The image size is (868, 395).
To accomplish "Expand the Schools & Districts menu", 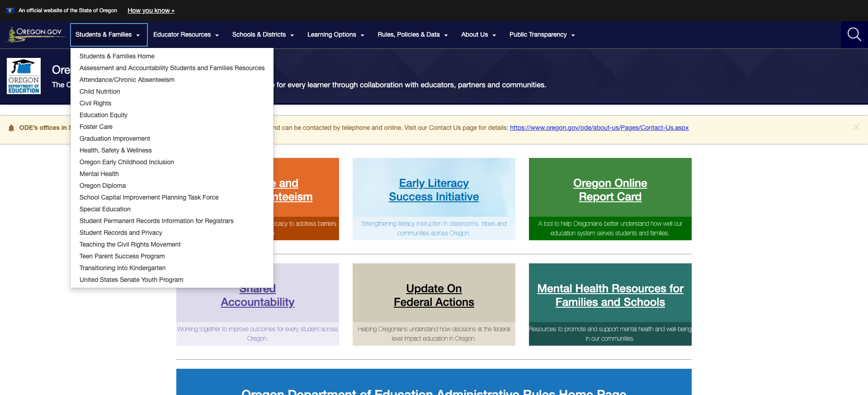I will tap(263, 35).
